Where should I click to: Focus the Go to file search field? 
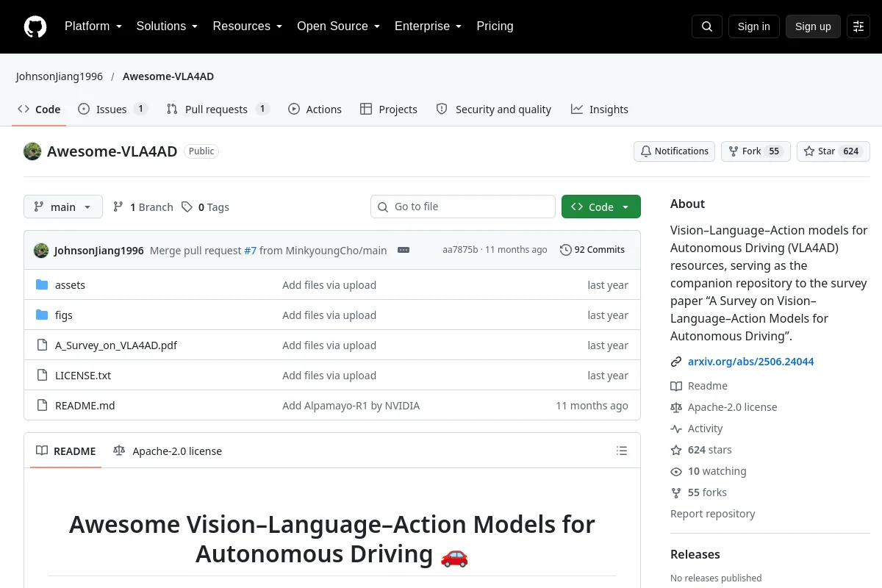[x=463, y=207]
